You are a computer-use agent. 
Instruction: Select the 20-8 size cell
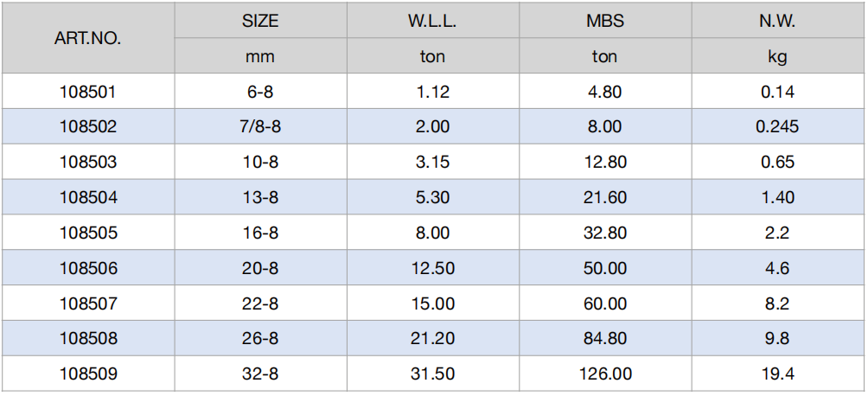[x=260, y=268]
